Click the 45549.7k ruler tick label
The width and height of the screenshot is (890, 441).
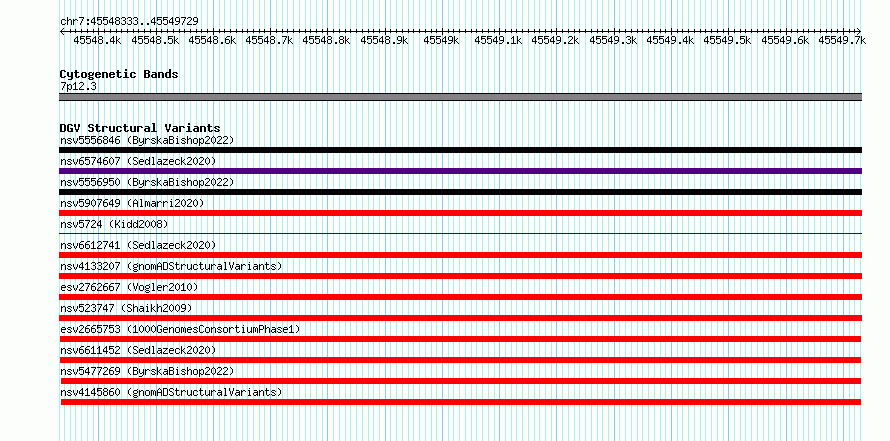tap(842, 40)
